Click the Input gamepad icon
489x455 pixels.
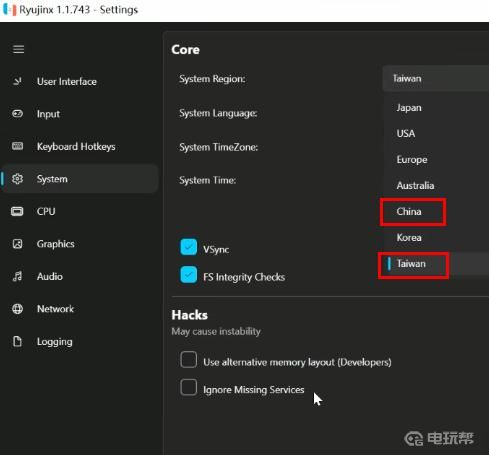point(17,114)
